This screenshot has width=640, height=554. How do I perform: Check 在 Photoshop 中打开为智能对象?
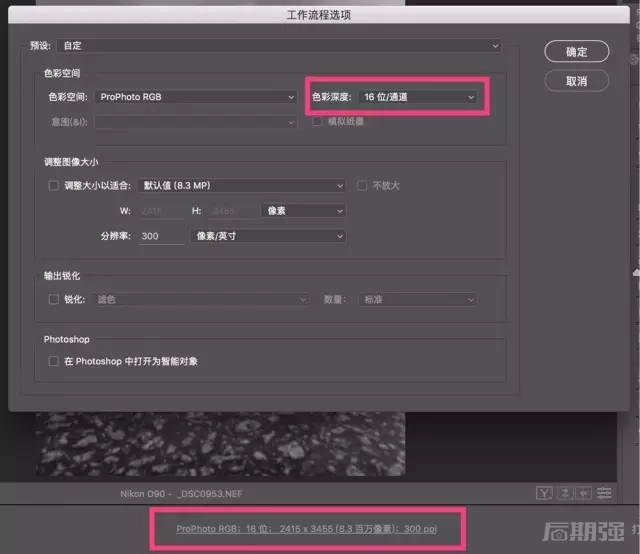pos(53,361)
